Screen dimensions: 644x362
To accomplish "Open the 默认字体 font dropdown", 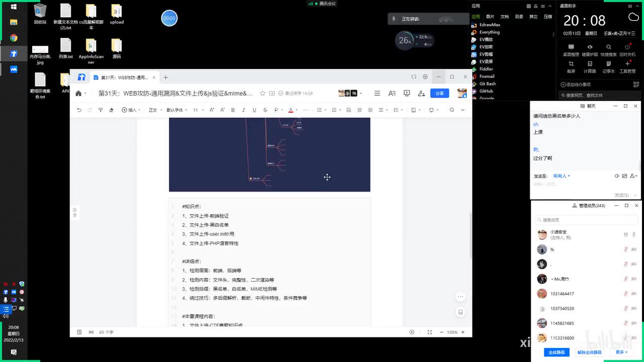I will pyautogui.click(x=177, y=110).
